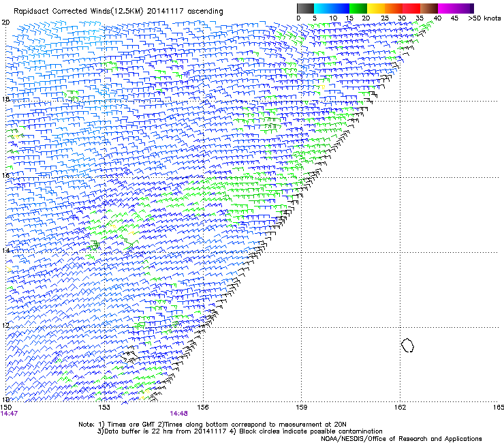This screenshot has height=443, width=504.
Task: Click the '20141117' date in the title
Action: pos(166,12)
